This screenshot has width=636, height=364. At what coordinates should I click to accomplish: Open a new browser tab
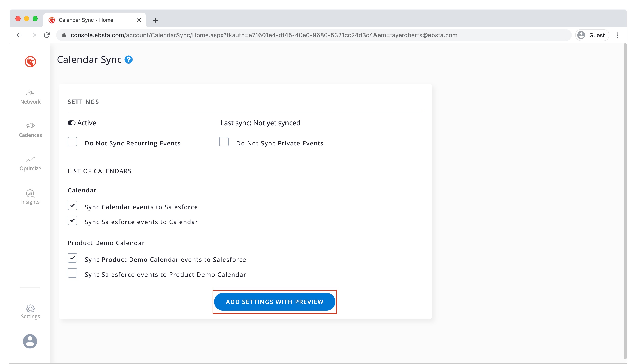coord(155,20)
